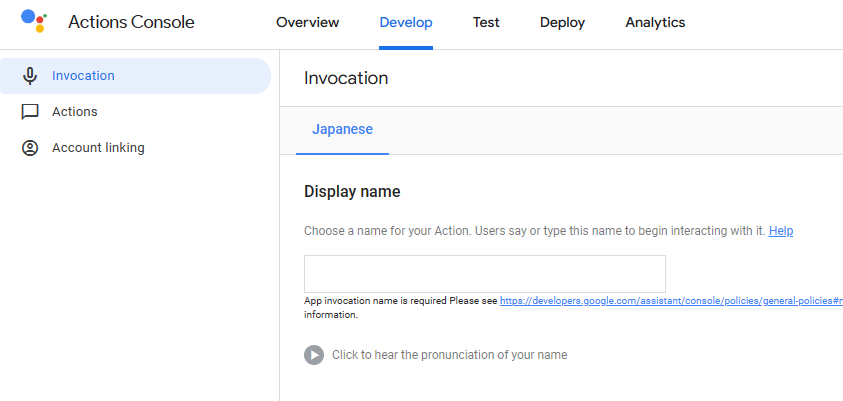The width and height of the screenshot is (843, 401).
Task: Open the Test tab
Action: coord(486,23)
